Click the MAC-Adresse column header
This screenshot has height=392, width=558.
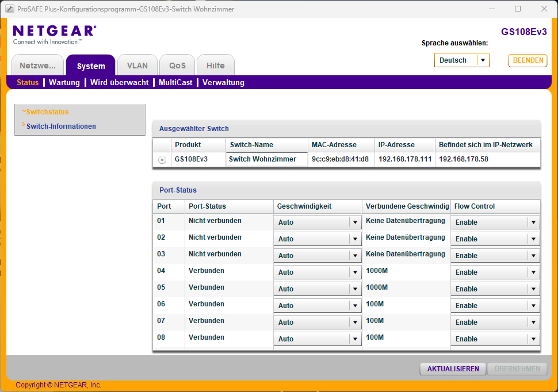pos(341,145)
